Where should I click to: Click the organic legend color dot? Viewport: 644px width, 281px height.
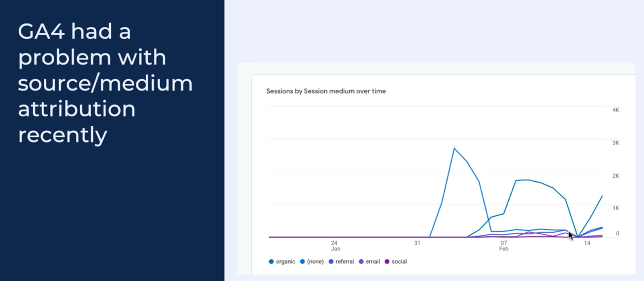pyautogui.click(x=271, y=262)
